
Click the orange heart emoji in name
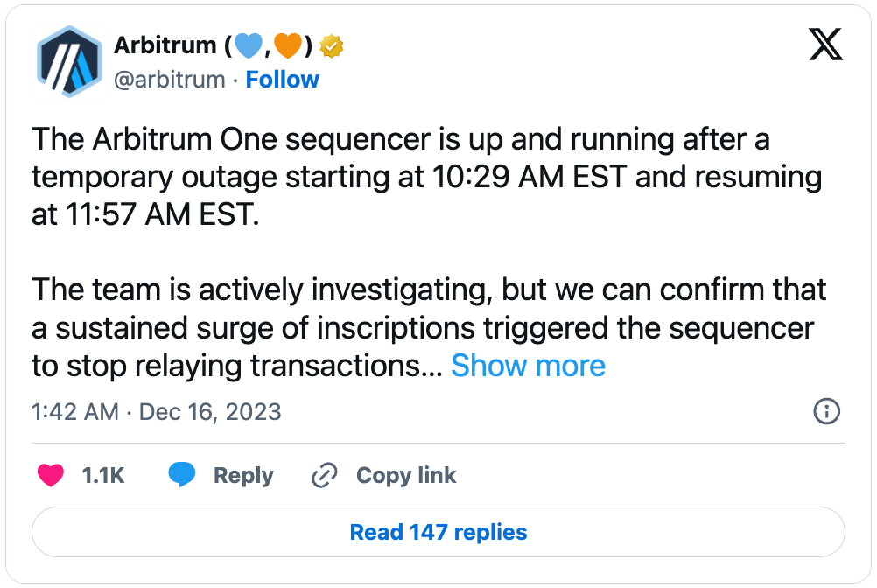click(x=288, y=46)
